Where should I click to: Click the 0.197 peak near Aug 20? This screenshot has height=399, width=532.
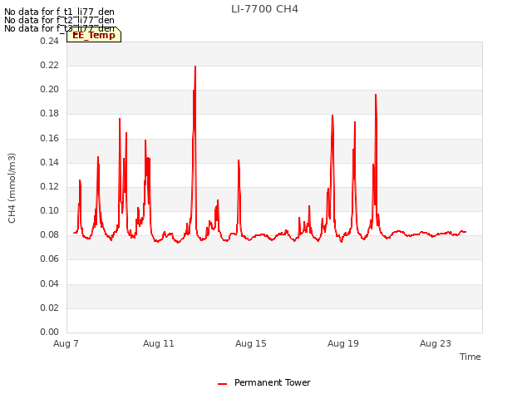(376, 95)
